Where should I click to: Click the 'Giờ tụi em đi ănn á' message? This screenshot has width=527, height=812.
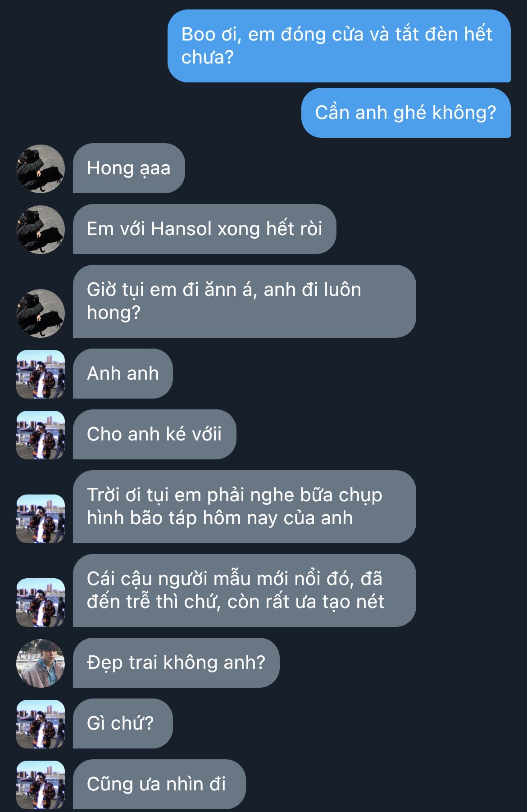point(244,301)
